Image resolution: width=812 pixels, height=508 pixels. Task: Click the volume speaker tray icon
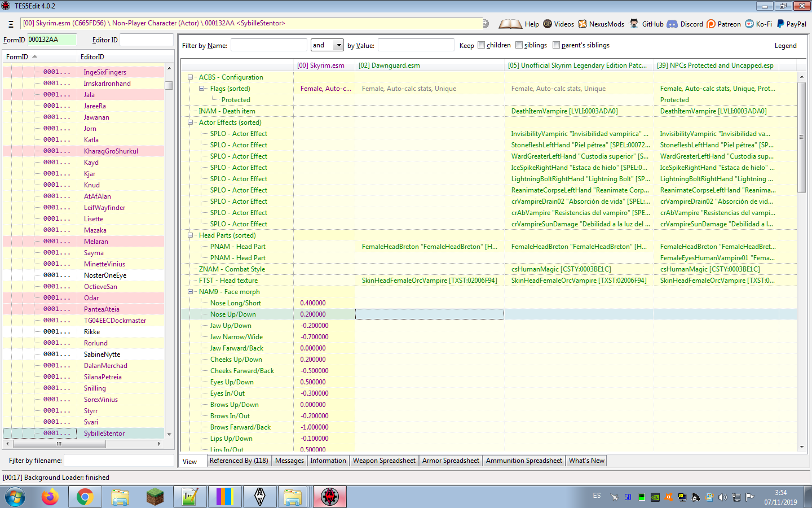click(x=722, y=497)
